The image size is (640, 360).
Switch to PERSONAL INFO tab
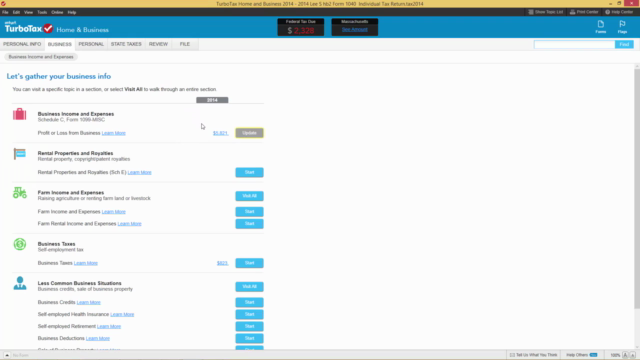coord(22,44)
